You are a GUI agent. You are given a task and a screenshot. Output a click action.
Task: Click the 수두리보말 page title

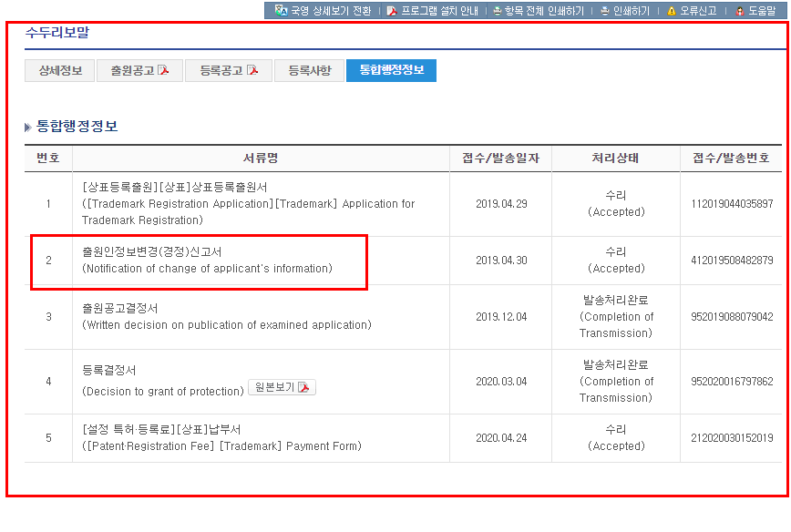point(57,32)
